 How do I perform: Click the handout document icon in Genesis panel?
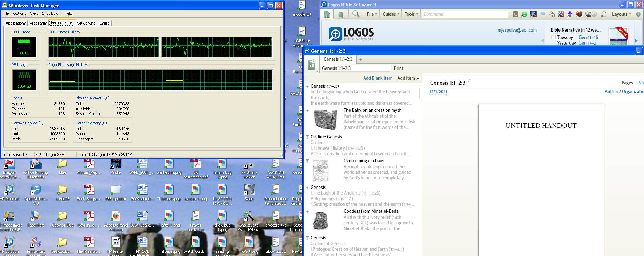pos(311,65)
